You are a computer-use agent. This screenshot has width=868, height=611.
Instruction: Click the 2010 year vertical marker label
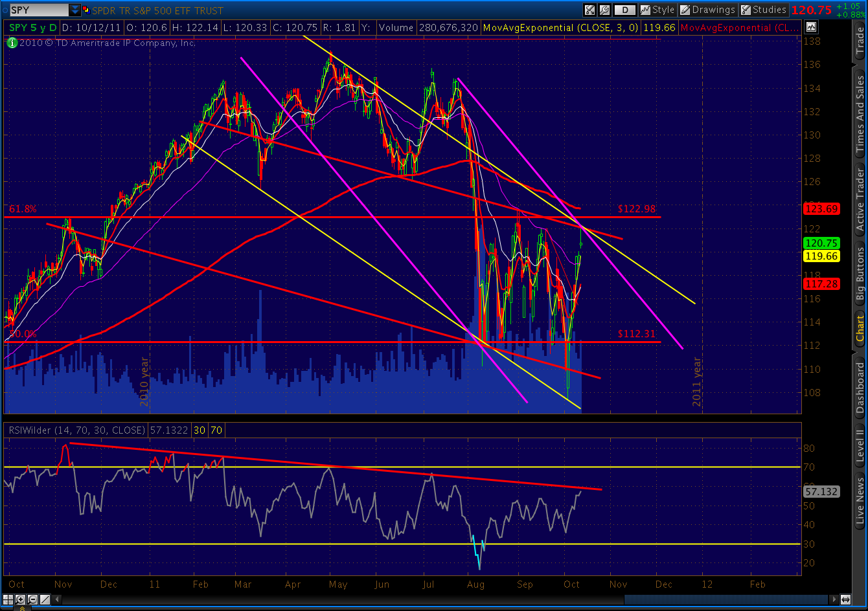[144, 382]
